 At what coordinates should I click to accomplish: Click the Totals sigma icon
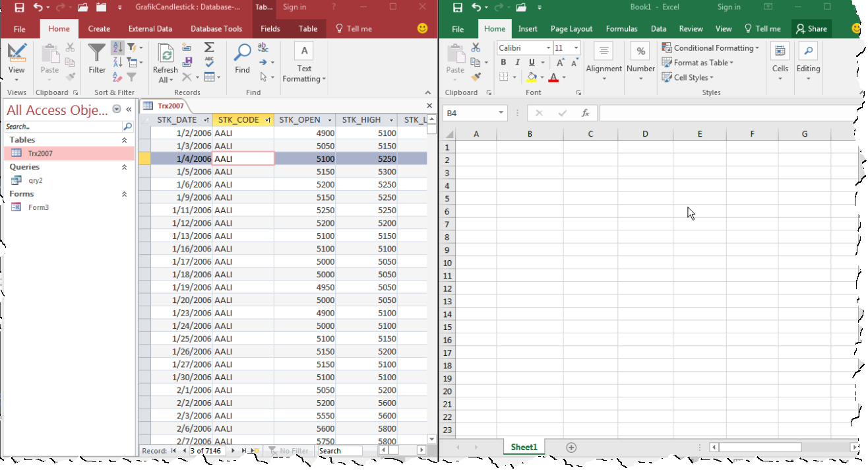pyautogui.click(x=209, y=48)
